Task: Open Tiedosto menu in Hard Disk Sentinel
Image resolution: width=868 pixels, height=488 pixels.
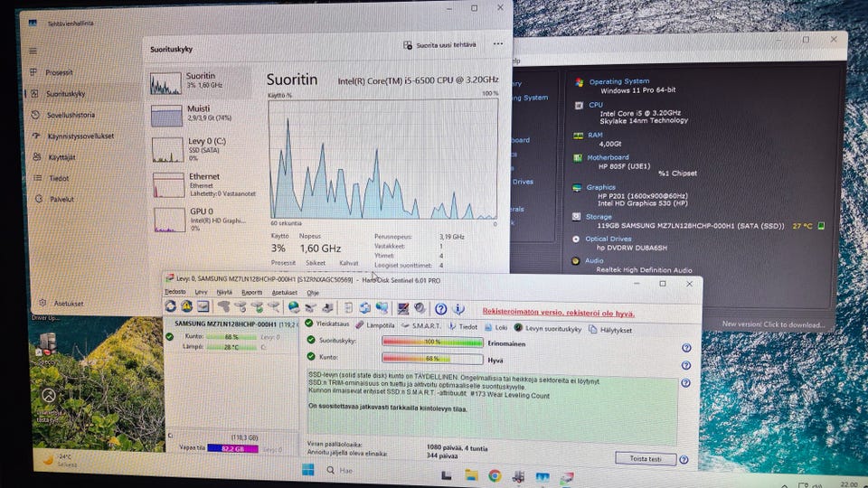Action: (175, 292)
